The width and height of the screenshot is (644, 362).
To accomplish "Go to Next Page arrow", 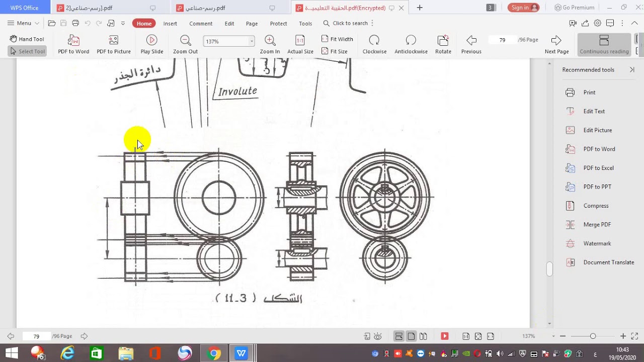I will click(x=556, y=44).
